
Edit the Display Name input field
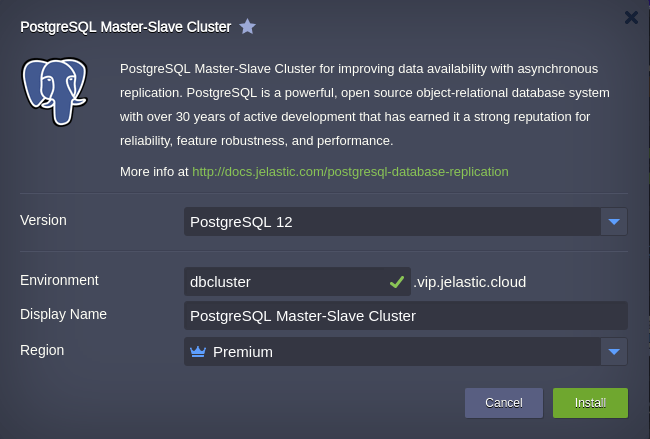point(405,316)
